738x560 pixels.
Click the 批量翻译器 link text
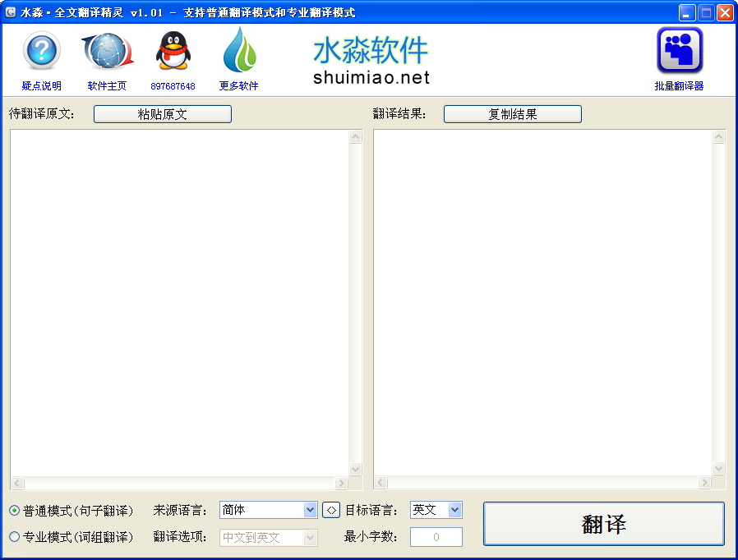679,86
